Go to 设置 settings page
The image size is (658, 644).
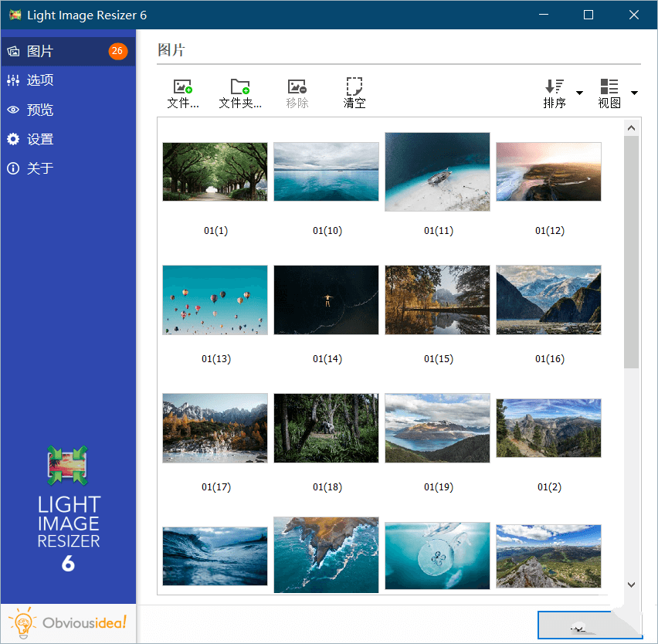40,139
